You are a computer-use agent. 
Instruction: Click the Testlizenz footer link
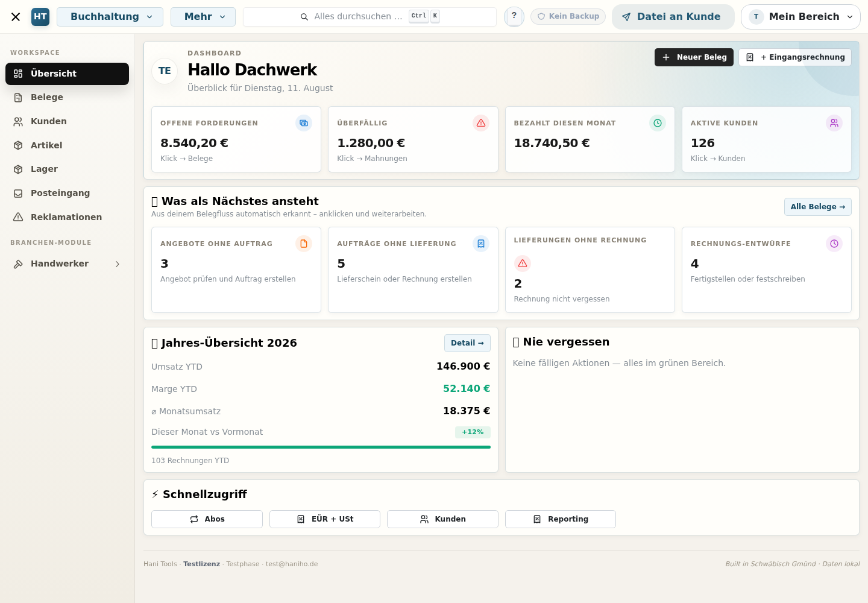pyautogui.click(x=201, y=564)
